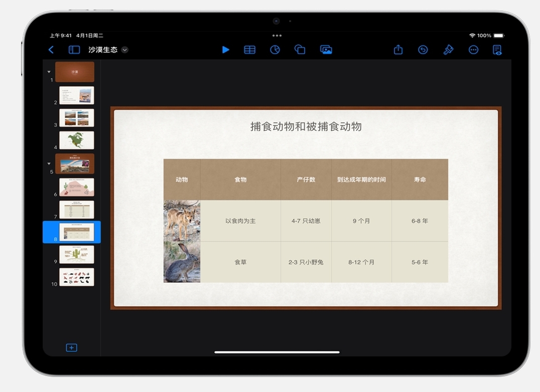The width and height of the screenshot is (540, 392).
Task: Select the 寿命 table header cell
Action: click(420, 179)
